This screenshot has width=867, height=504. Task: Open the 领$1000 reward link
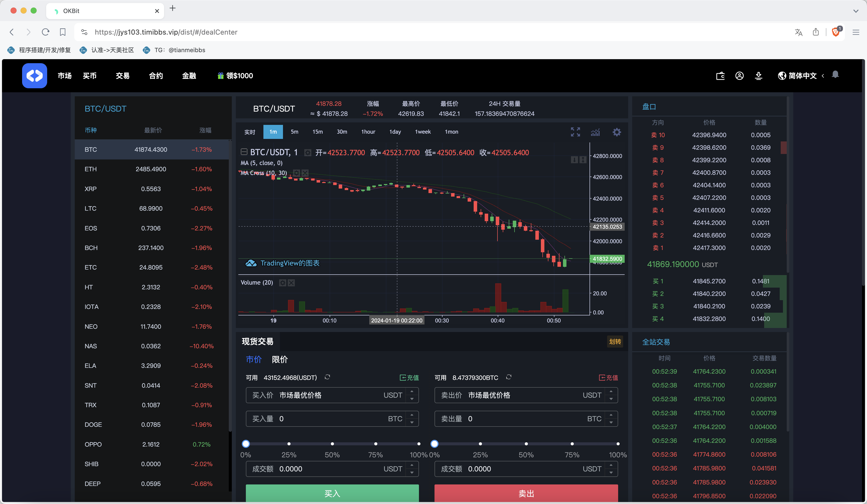pos(235,76)
